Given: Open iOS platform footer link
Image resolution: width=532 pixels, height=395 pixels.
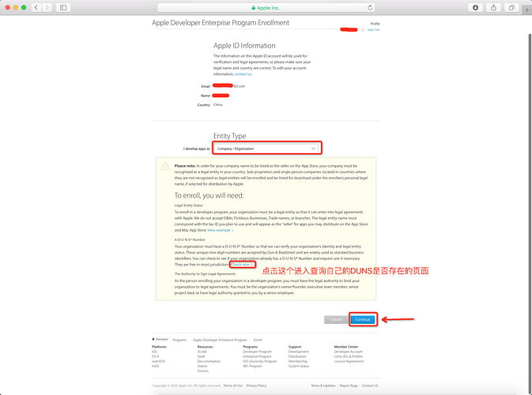Looking at the screenshot, I should (x=154, y=352).
